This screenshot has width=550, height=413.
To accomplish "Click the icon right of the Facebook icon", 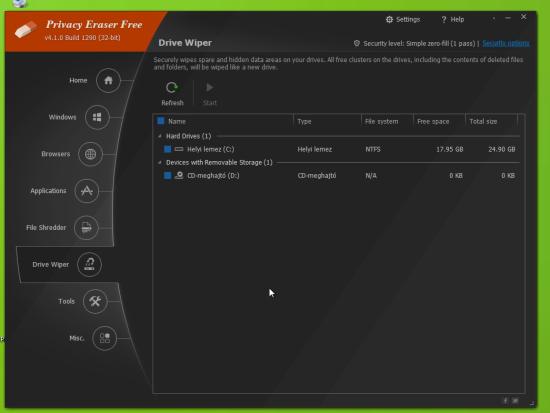I will click(x=515, y=401).
